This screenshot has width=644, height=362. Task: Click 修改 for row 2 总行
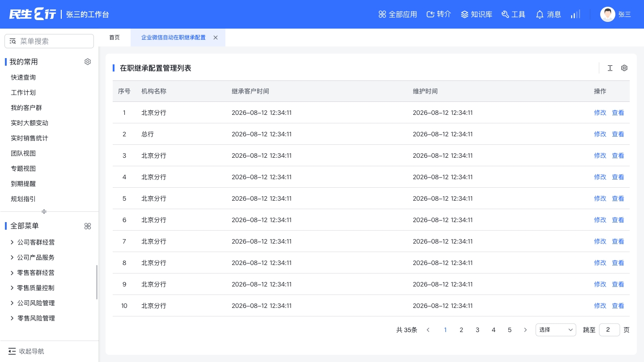(600, 134)
